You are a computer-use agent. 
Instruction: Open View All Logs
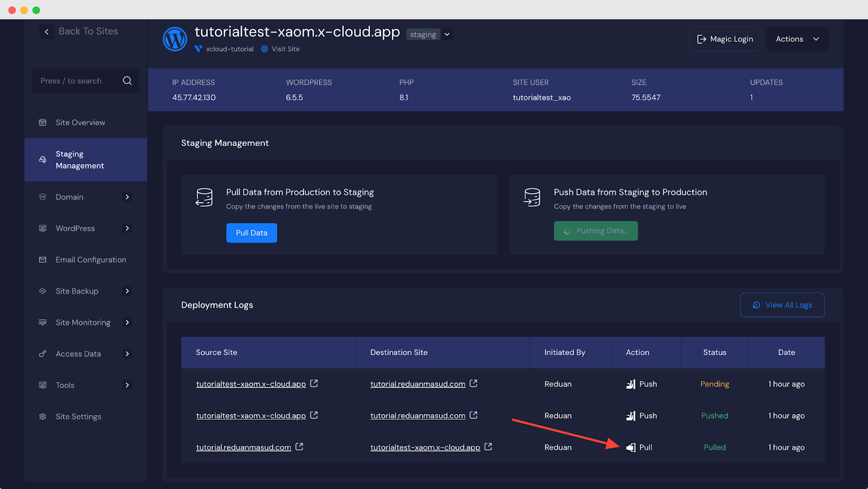(x=782, y=305)
